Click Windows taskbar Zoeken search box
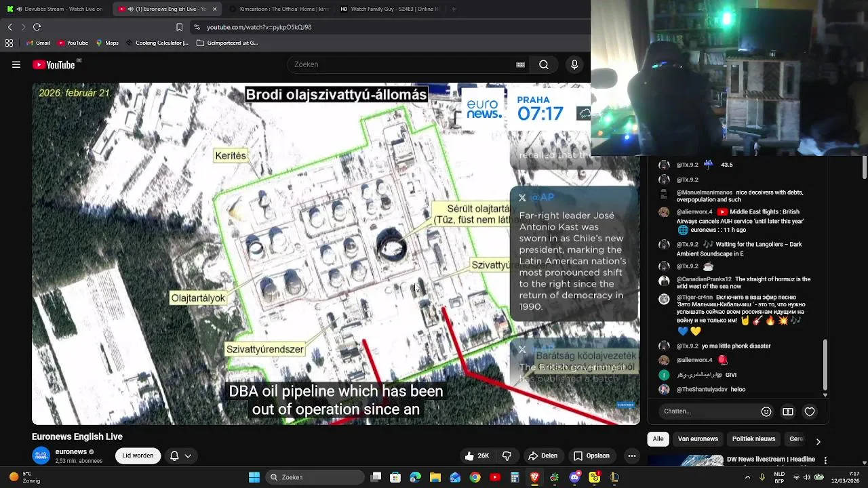 click(315, 477)
